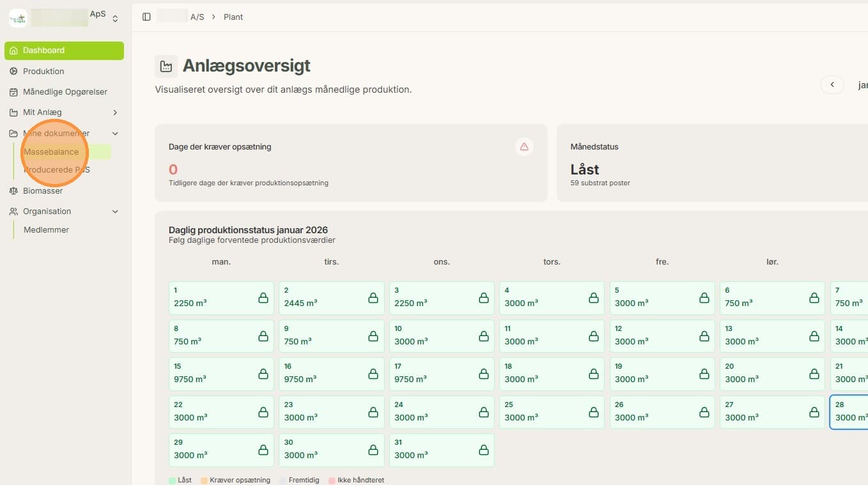Click lock icon on day 12
The height and width of the screenshot is (485, 868).
704,336
